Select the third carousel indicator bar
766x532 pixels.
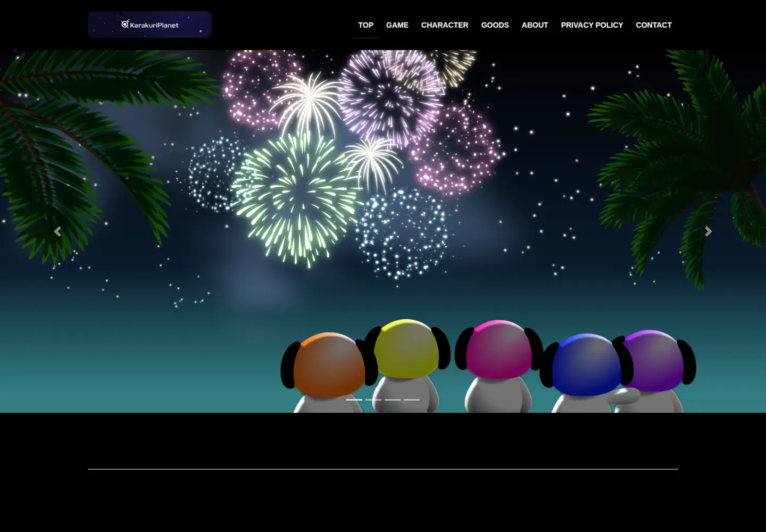pyautogui.click(x=393, y=400)
